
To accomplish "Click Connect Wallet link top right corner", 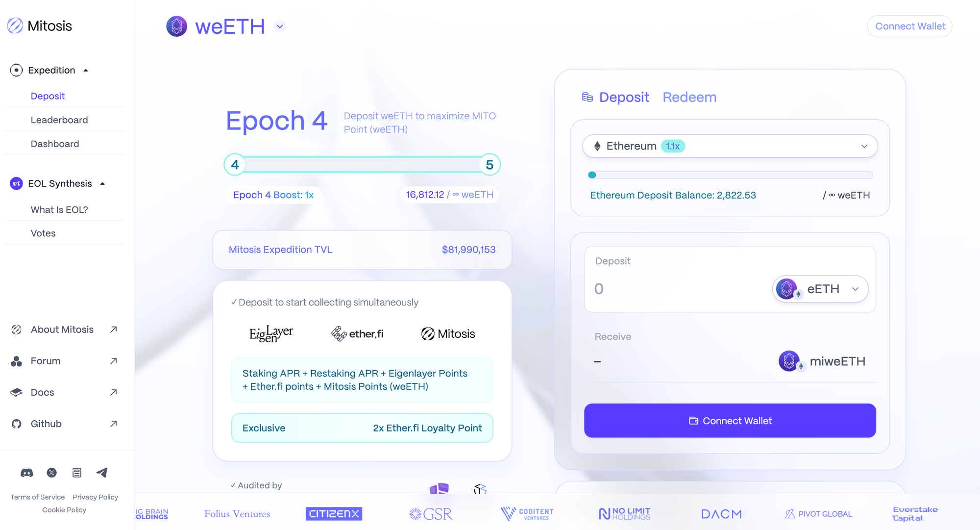I will pyautogui.click(x=910, y=26).
